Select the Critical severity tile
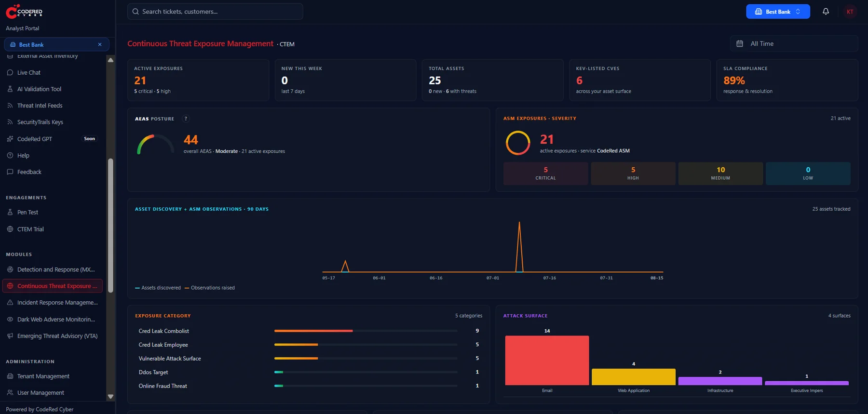This screenshot has width=868, height=414. [x=545, y=174]
